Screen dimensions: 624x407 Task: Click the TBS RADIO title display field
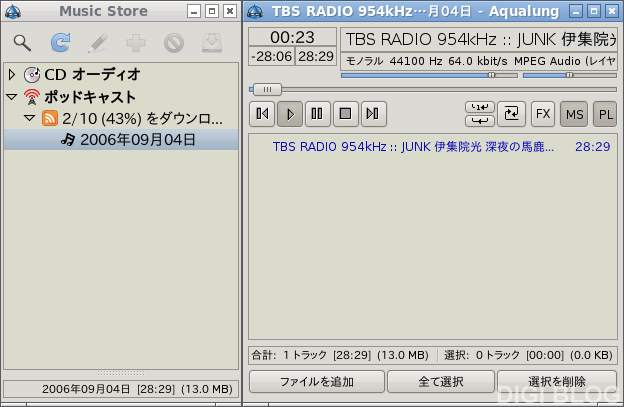click(479, 39)
